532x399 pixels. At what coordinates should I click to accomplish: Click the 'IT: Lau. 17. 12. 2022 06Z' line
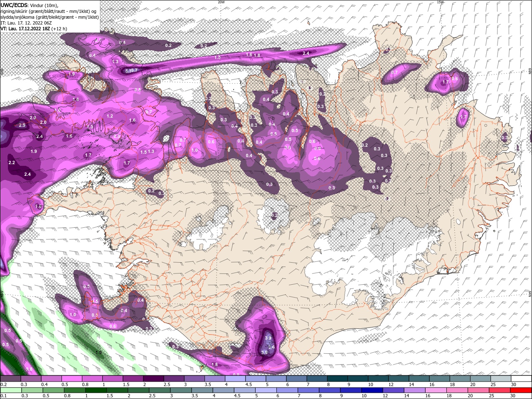pyautogui.click(x=26, y=23)
